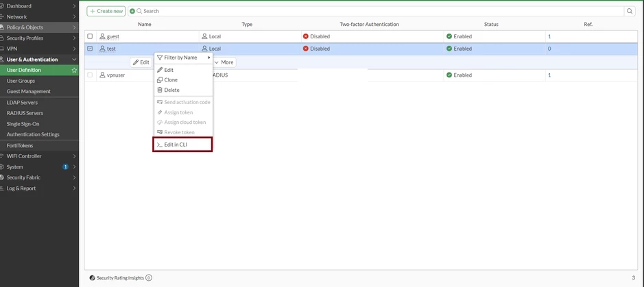The width and height of the screenshot is (644, 287).
Task: Choose Delete in the context menu
Action: (x=183, y=90)
